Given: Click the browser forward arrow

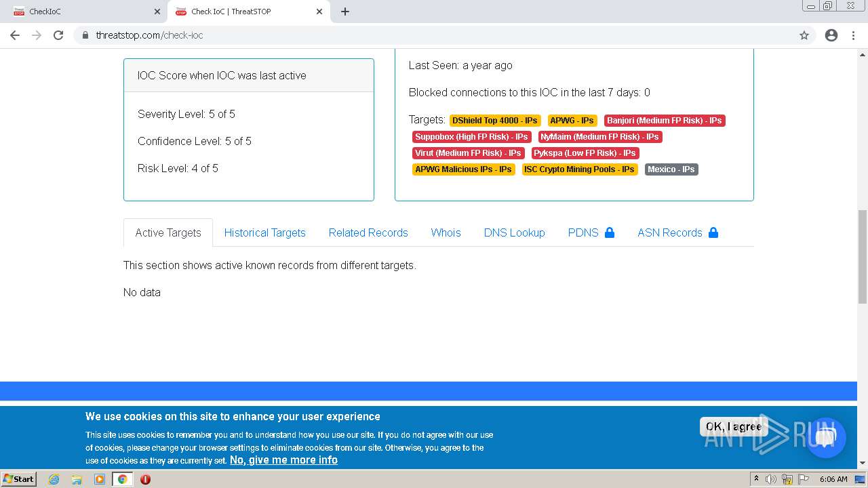Looking at the screenshot, I should coord(37,35).
